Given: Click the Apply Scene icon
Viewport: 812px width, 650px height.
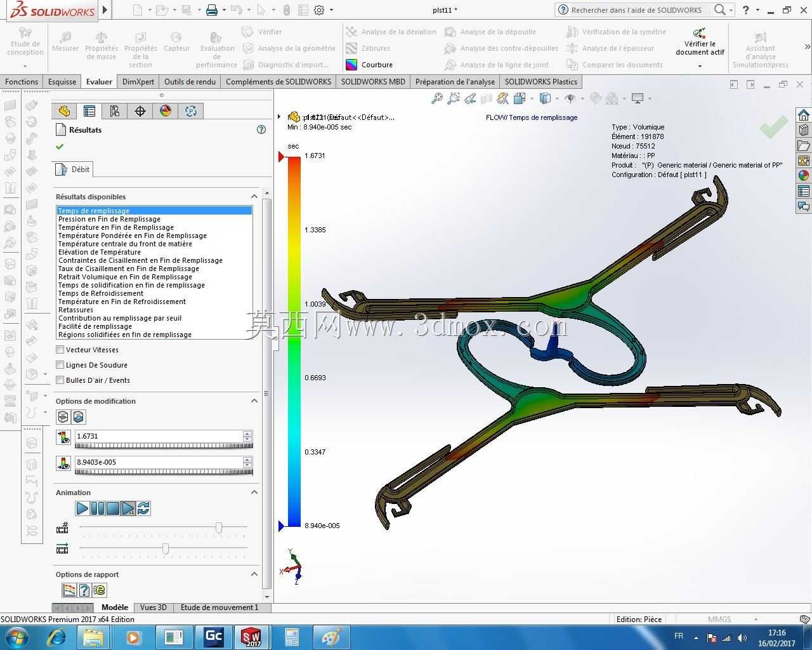Looking at the screenshot, I should pos(612,98).
